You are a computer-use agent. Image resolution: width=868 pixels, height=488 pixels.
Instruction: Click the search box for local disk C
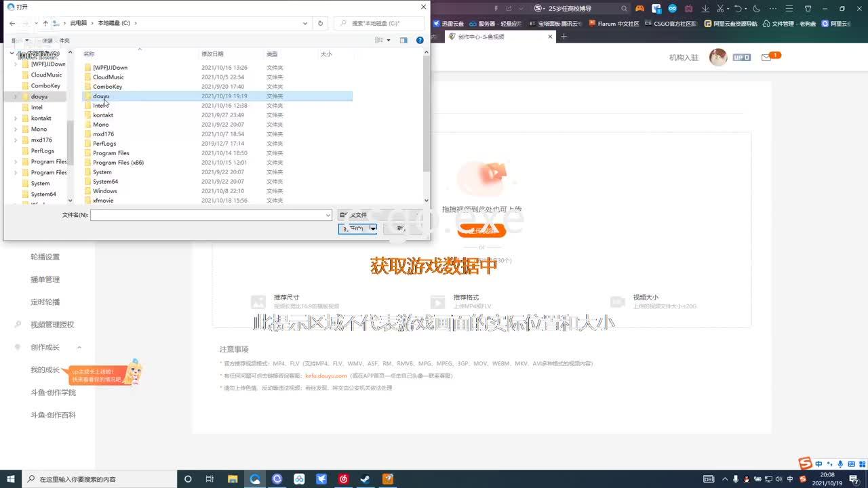pos(380,23)
